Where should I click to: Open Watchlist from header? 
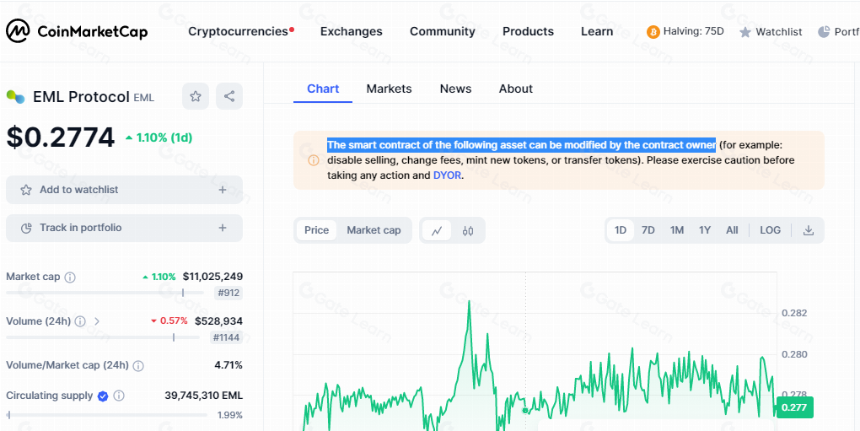click(x=770, y=32)
